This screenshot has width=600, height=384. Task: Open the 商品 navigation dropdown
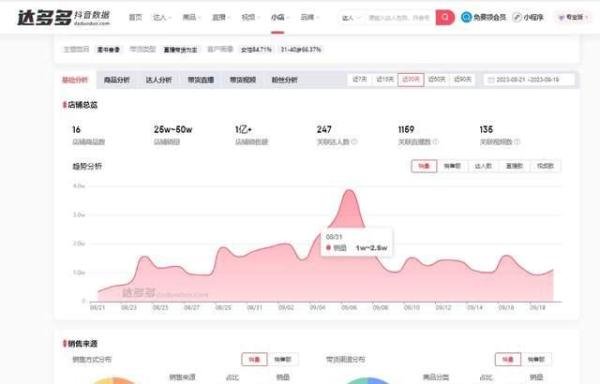[x=191, y=17]
